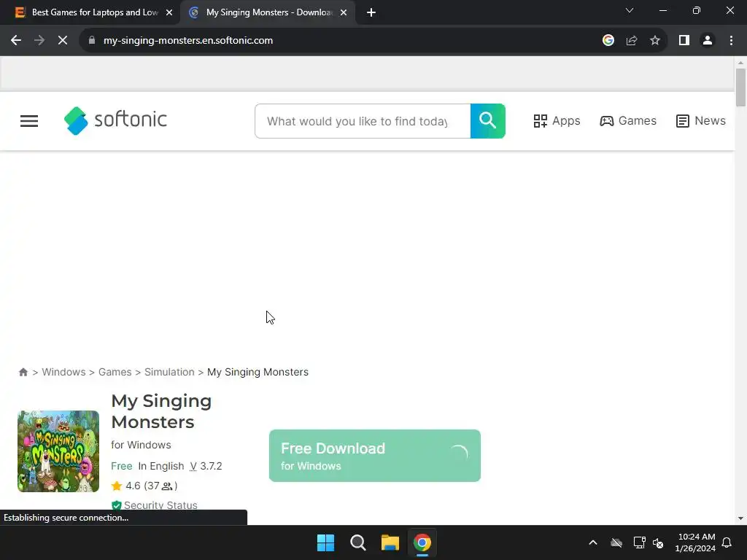
Task: Click the search magnifier button
Action: pyautogui.click(x=487, y=121)
